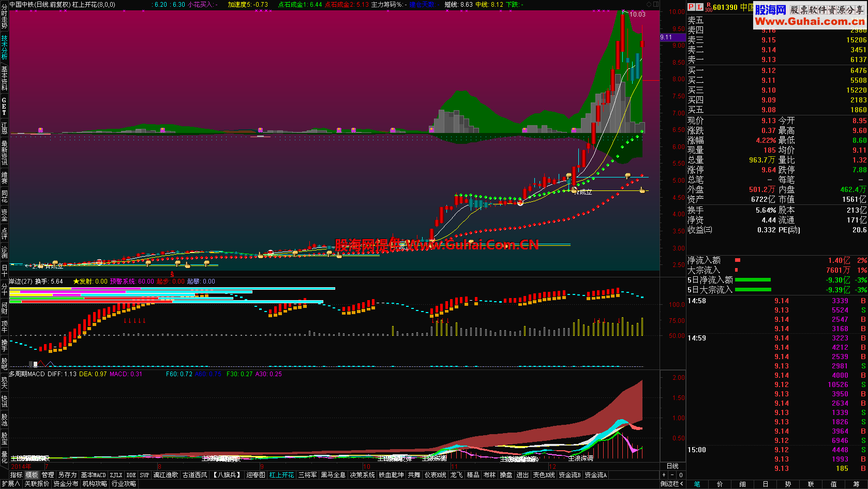Click stock code 601390 in quote panel

(725, 7)
